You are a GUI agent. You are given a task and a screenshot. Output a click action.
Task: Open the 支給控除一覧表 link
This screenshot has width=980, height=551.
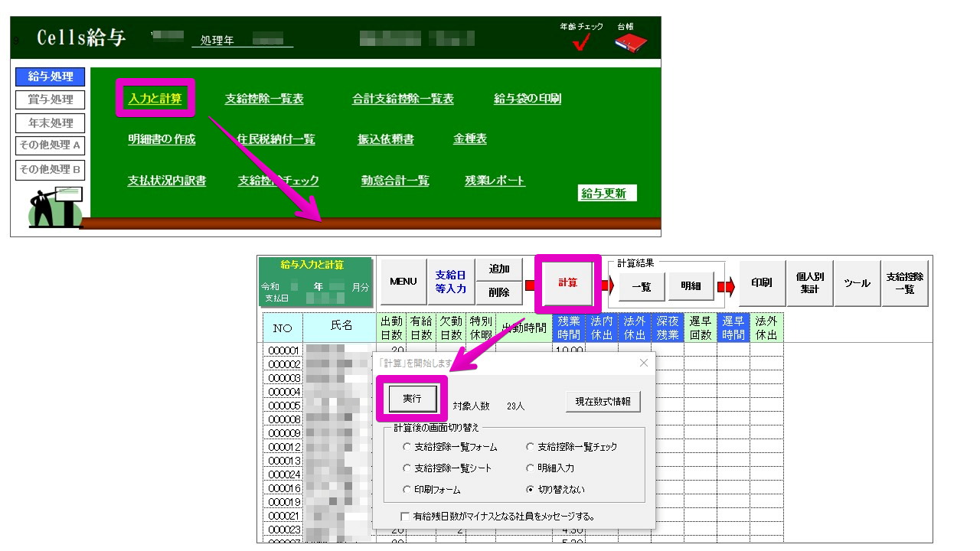[264, 99]
